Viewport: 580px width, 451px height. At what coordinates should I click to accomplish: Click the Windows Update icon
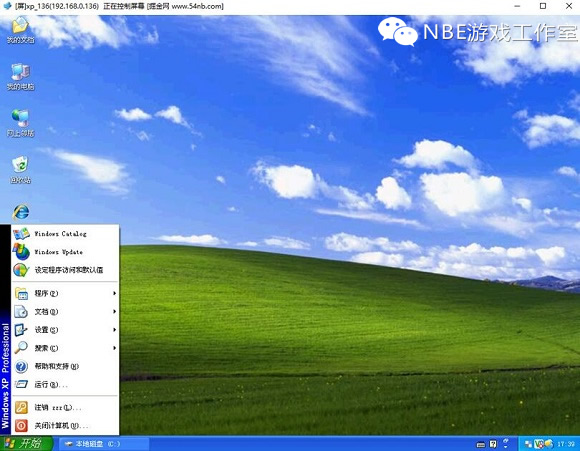click(x=21, y=252)
